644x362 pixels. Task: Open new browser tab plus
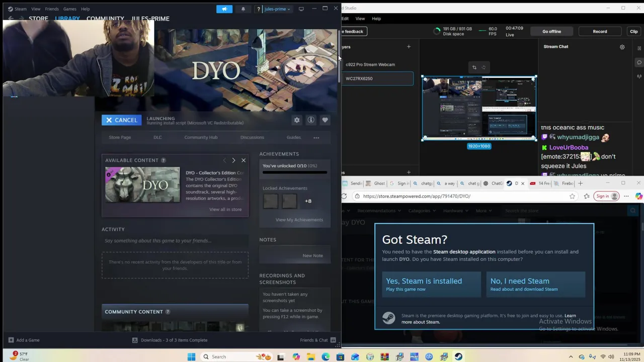point(580,184)
